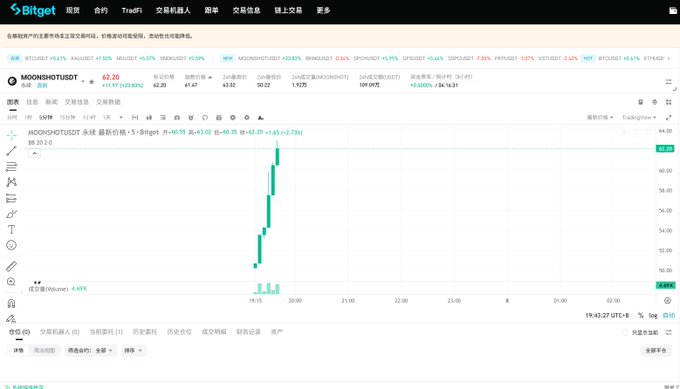Screen dimensions: 680x389
Task: Open the 现货 spot menu
Action: pos(73,10)
